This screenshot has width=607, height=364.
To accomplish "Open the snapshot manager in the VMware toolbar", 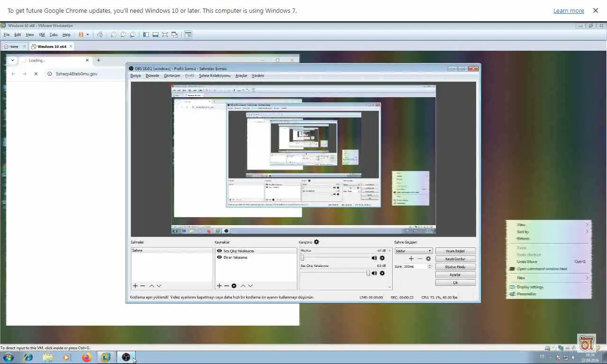I will [x=132, y=35].
